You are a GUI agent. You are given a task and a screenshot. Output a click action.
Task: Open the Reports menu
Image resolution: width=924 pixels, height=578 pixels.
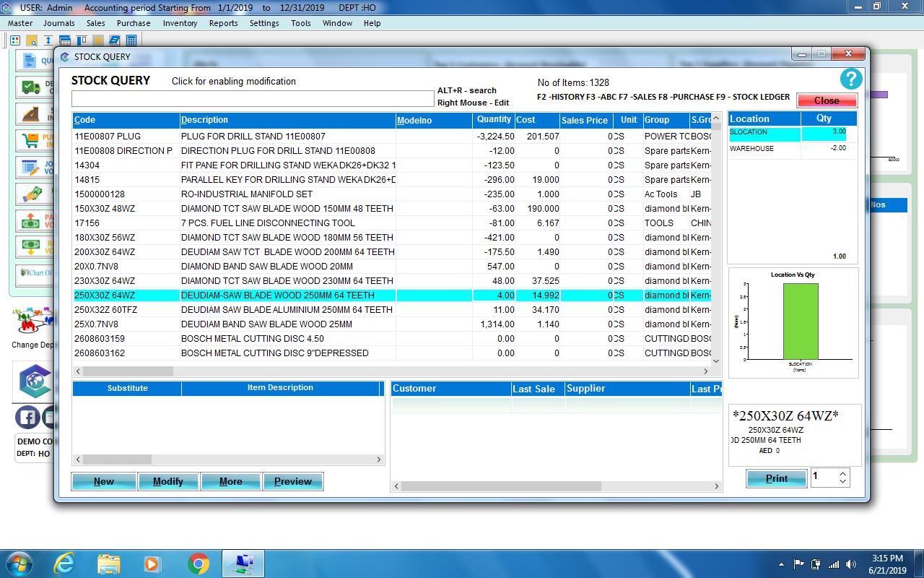(223, 23)
